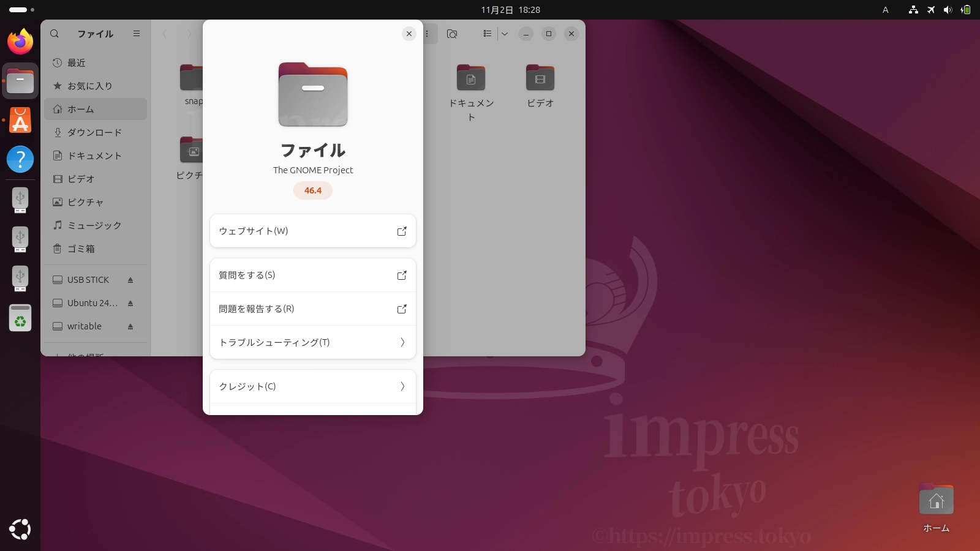Eject the writable volume
980x551 pixels.
pyautogui.click(x=130, y=326)
